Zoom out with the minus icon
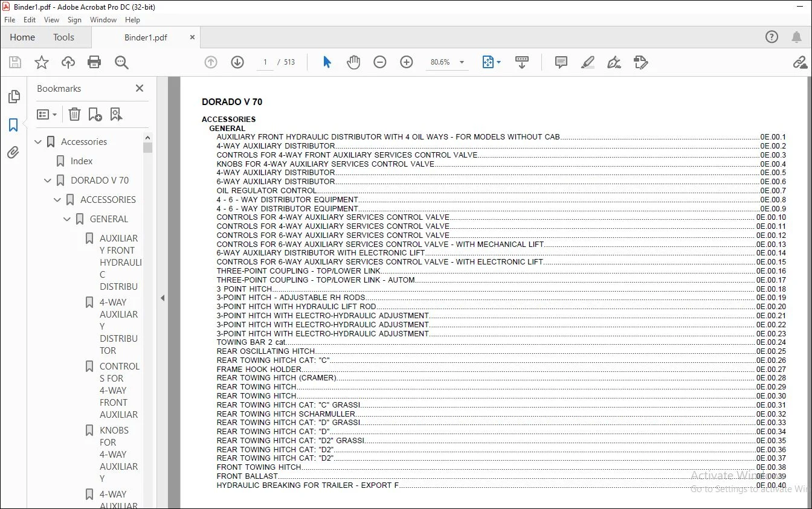This screenshot has height=509, width=812. coord(380,62)
